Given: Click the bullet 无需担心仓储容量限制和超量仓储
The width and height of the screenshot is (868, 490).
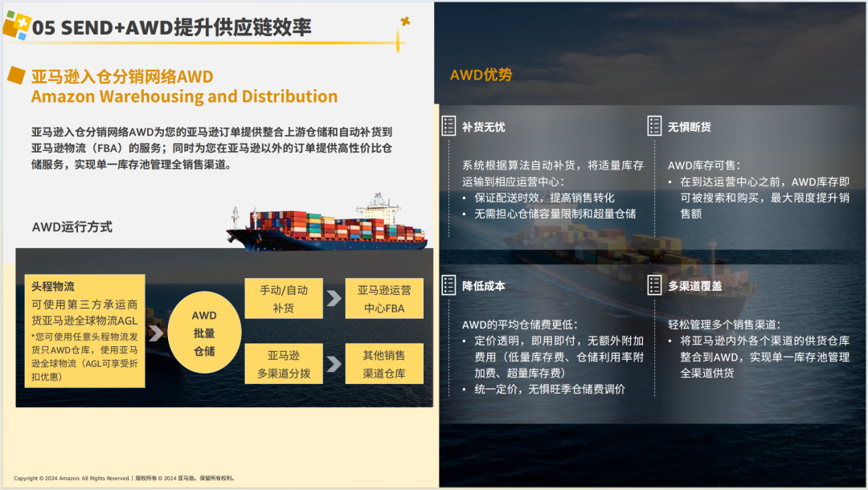Looking at the screenshot, I should [555, 214].
